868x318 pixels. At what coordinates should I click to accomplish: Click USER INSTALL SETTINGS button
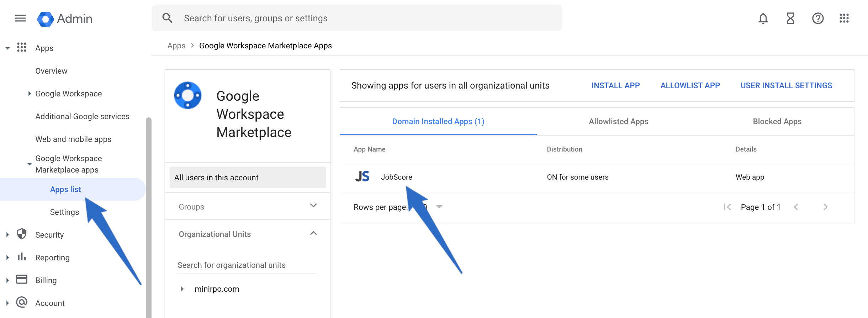(x=786, y=85)
